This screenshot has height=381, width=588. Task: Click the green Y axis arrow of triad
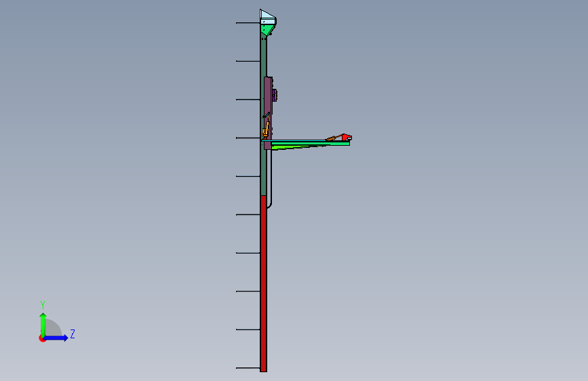[x=43, y=324]
